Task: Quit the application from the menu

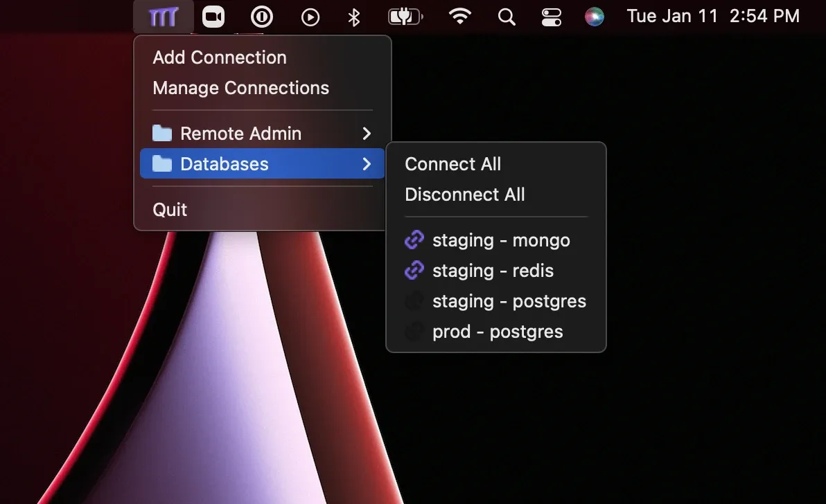Action: coord(262,209)
